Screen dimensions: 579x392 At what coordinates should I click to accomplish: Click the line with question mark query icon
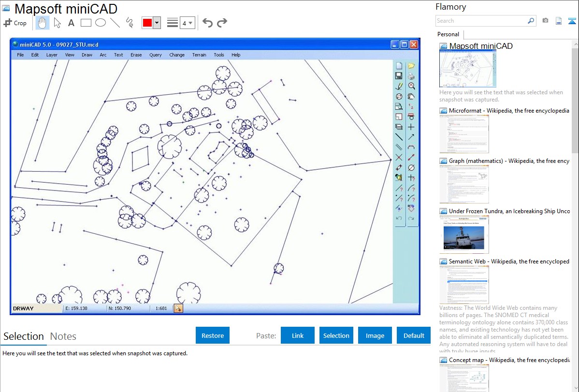click(399, 188)
